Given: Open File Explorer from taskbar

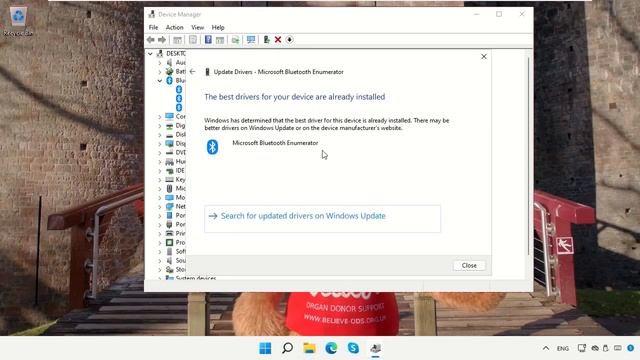Looking at the screenshot, I should coord(309,348).
